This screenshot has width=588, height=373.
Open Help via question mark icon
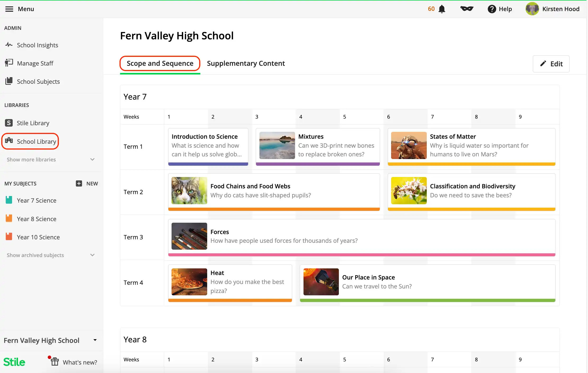click(492, 9)
